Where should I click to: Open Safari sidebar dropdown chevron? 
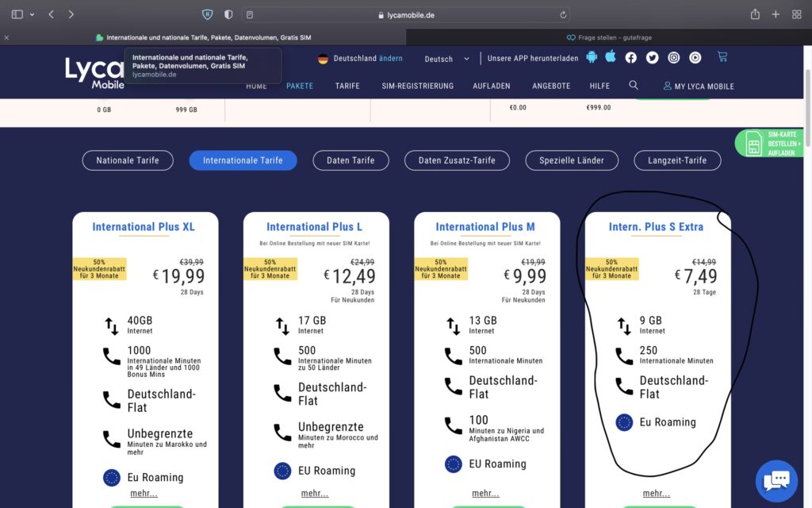[x=32, y=14]
